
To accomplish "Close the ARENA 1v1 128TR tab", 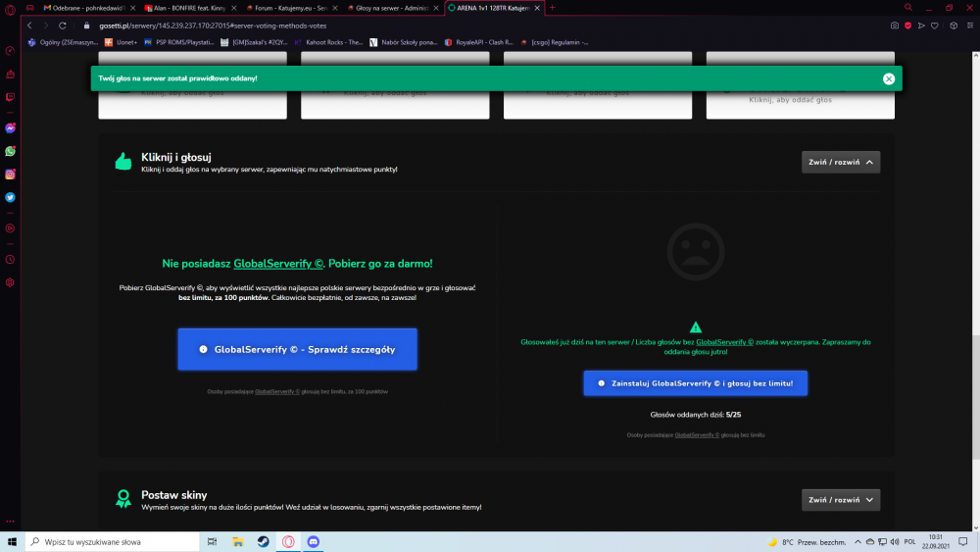I will tap(537, 8).
